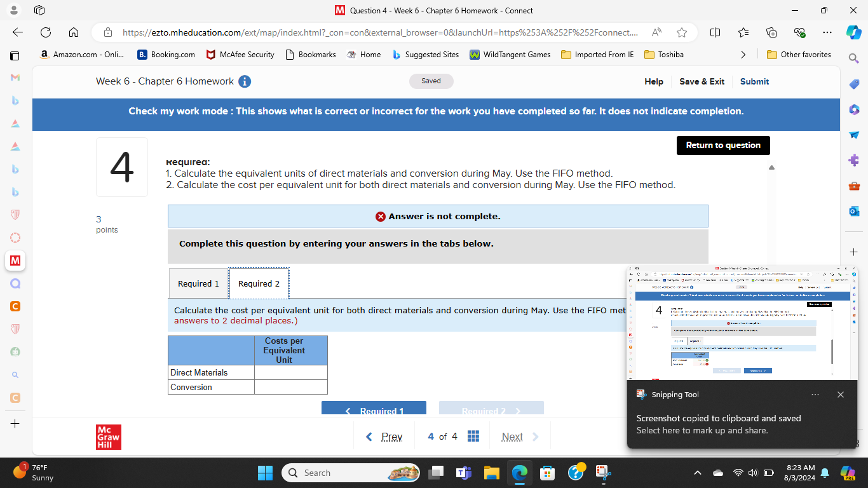This screenshot has height=488, width=868.
Task: Open the question map grid beside 4 of 4
Action: [x=473, y=436]
